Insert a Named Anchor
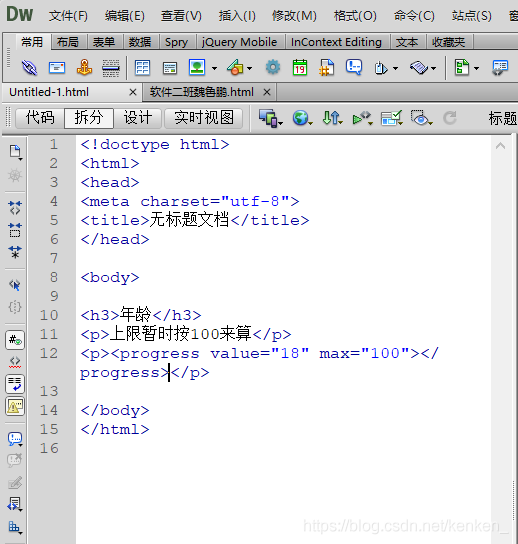Screen dimensions: 518x544 (x=84, y=67)
